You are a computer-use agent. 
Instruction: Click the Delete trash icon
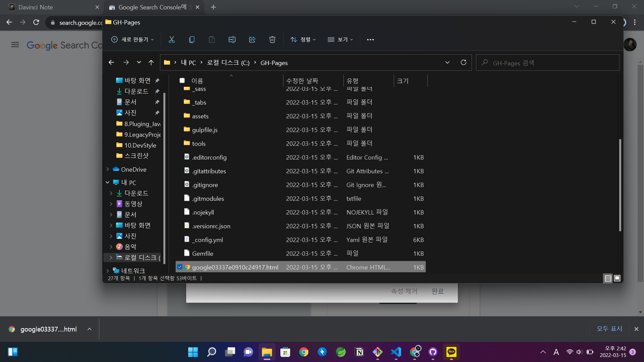(272, 40)
